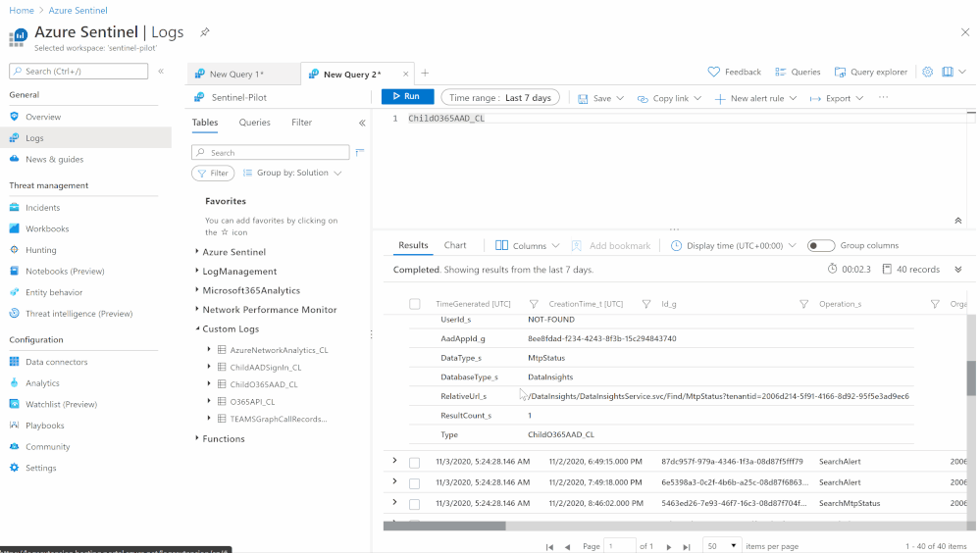Expand the Microsoft365Analytics group

click(197, 290)
